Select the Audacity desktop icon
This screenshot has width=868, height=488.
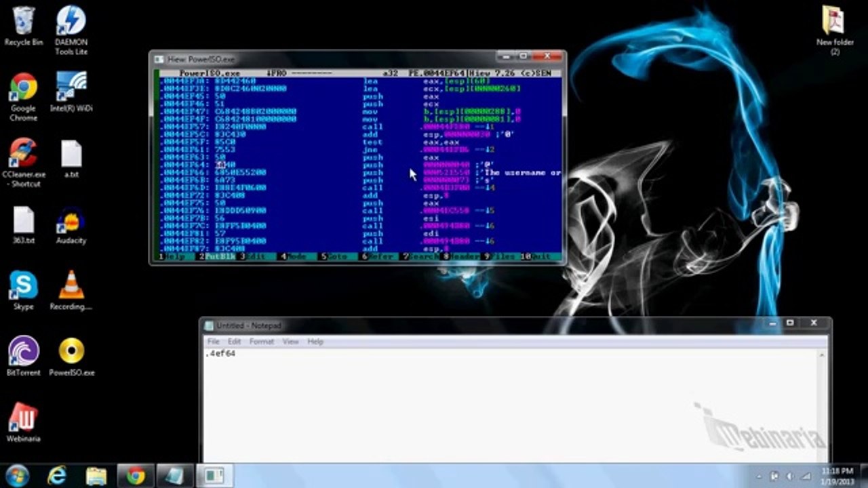point(71,225)
